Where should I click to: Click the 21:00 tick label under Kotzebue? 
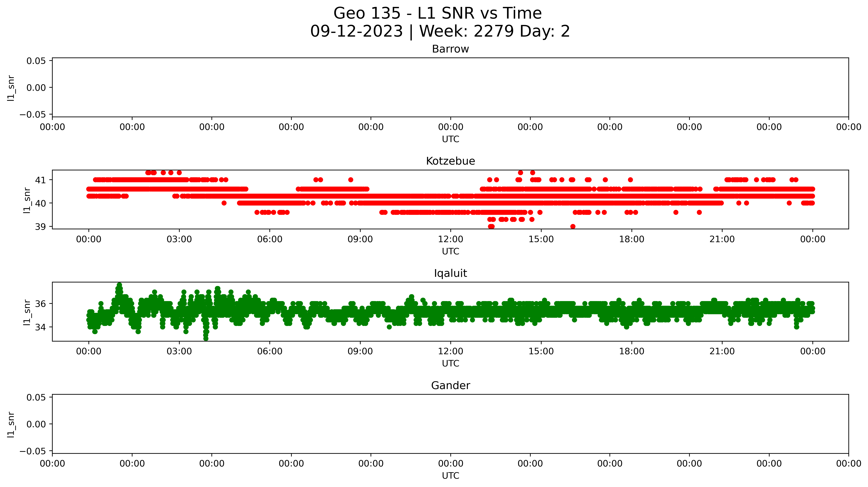click(x=722, y=239)
